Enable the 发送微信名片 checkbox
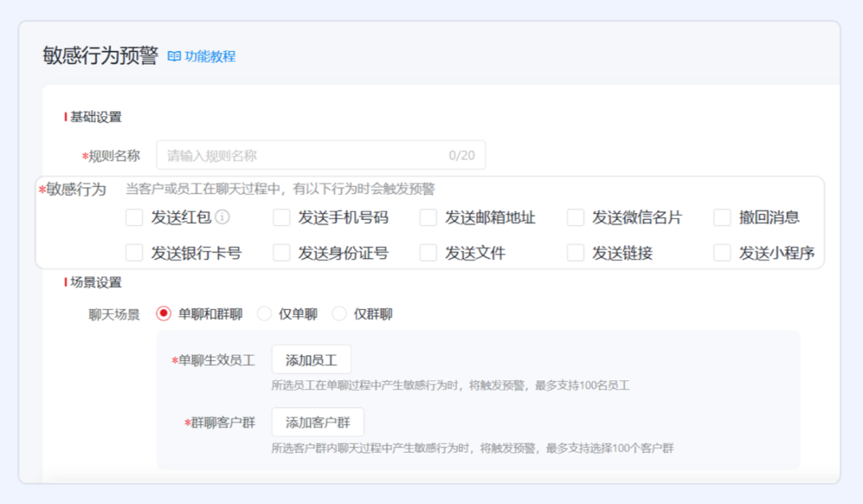This screenshot has width=863, height=504. click(x=575, y=218)
